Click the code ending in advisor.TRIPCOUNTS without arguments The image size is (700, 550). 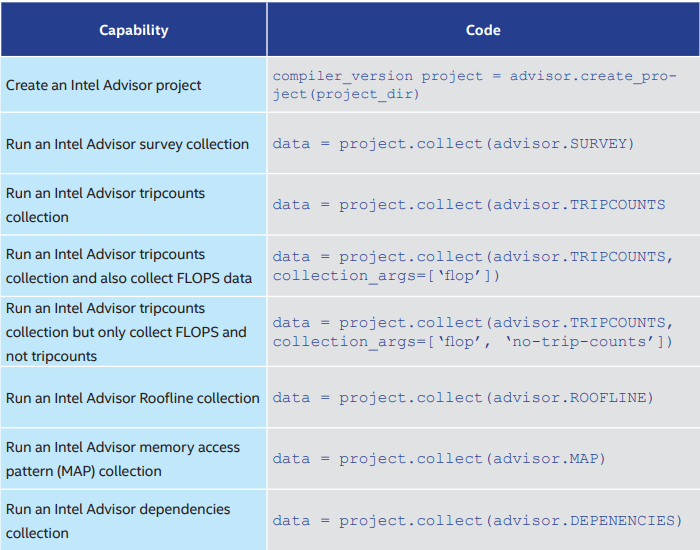tap(469, 205)
